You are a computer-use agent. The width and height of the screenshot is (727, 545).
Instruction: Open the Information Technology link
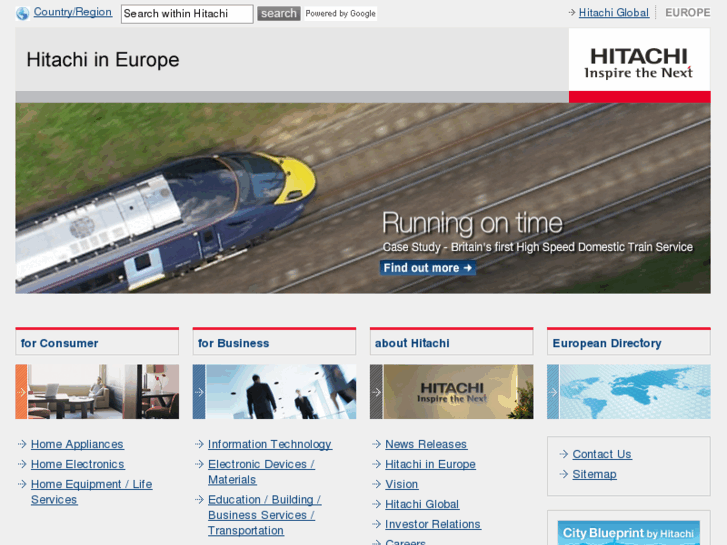[x=269, y=444]
